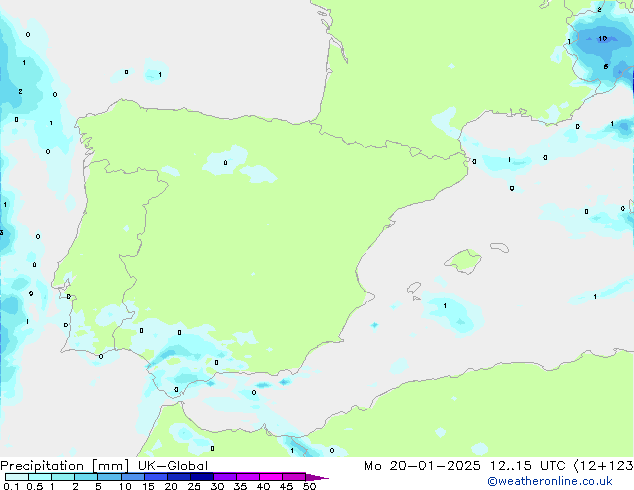Pick the 10–15 mm legend color box
Viewport: 634px width, 490px height.
point(132,477)
